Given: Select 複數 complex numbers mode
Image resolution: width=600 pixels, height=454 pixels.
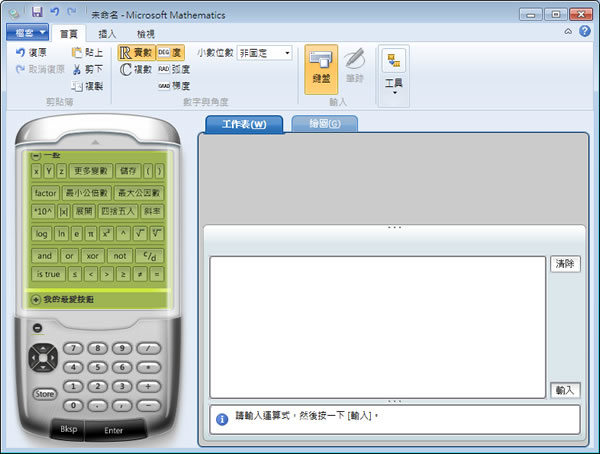Looking at the screenshot, I should (136, 69).
